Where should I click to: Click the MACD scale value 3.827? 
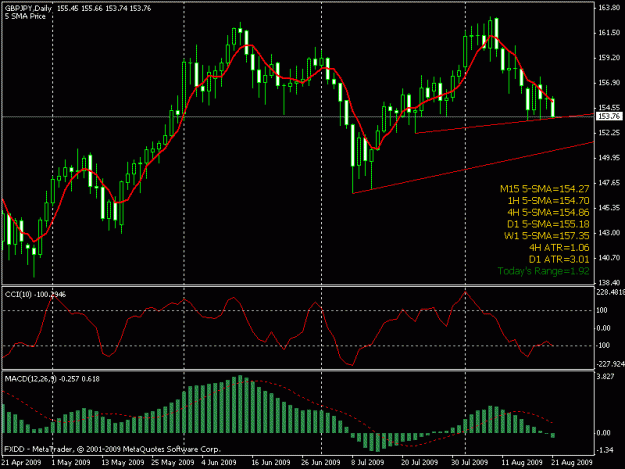(605, 377)
